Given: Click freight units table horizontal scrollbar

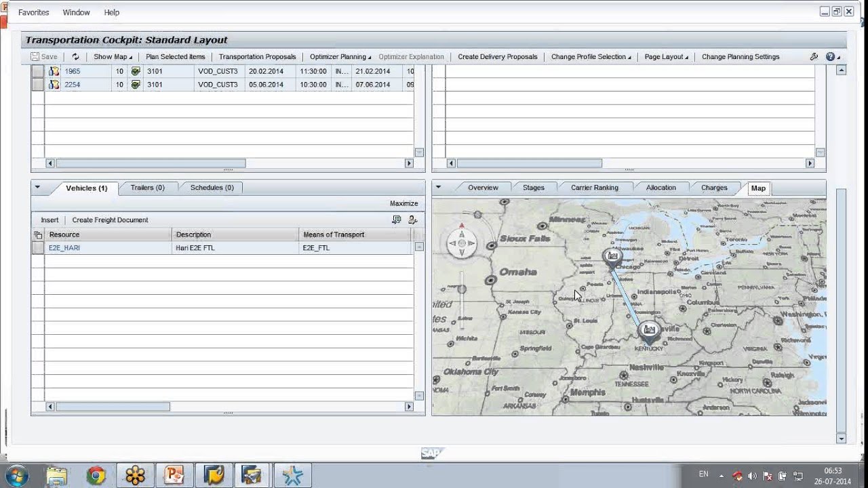Looking at the screenshot, I should click(x=151, y=163).
